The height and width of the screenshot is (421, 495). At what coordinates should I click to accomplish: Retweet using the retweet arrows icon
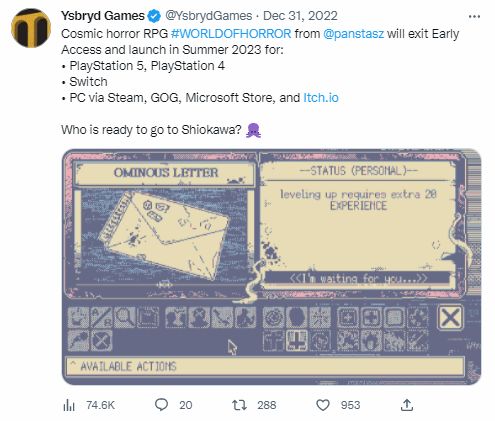click(239, 405)
